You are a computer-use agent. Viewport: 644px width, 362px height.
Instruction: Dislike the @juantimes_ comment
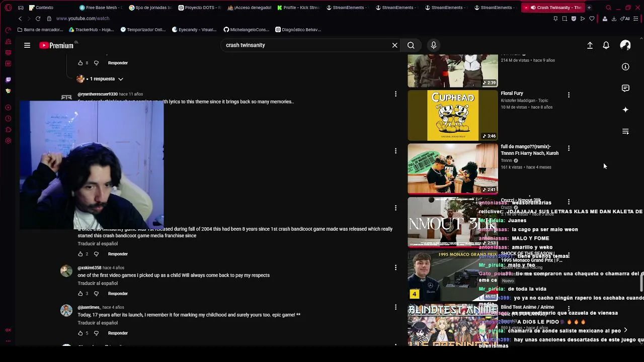(96, 333)
